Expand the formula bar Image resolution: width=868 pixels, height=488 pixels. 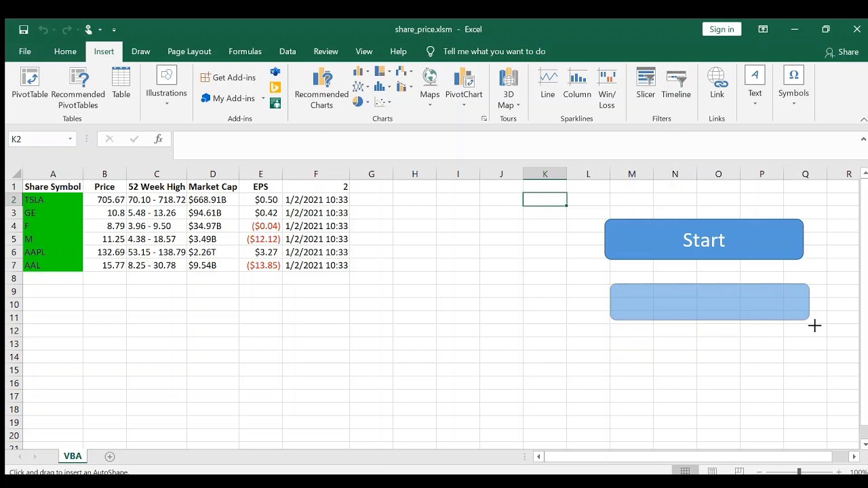coord(863,139)
